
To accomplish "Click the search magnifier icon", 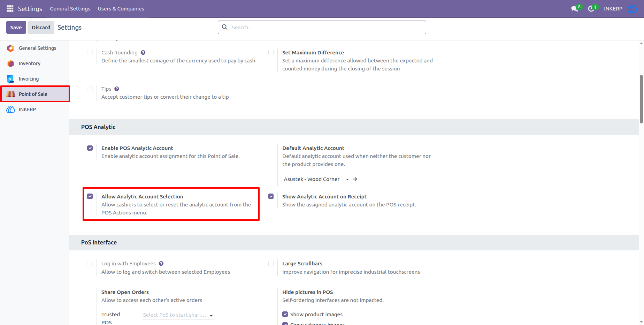I will tap(225, 27).
